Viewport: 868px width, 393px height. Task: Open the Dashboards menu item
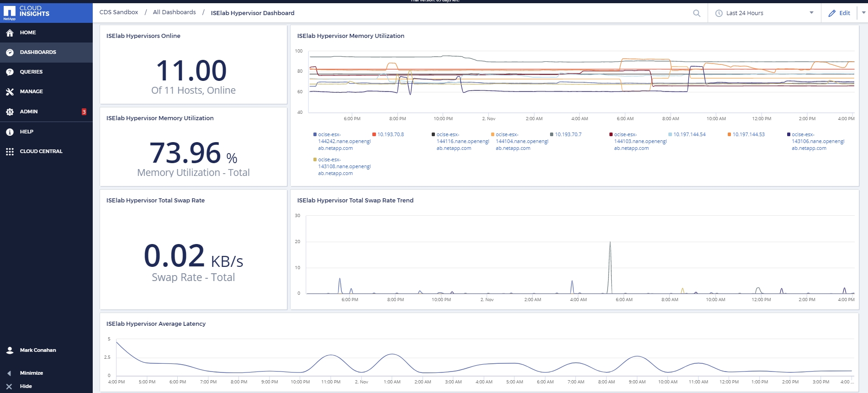pyautogui.click(x=38, y=52)
